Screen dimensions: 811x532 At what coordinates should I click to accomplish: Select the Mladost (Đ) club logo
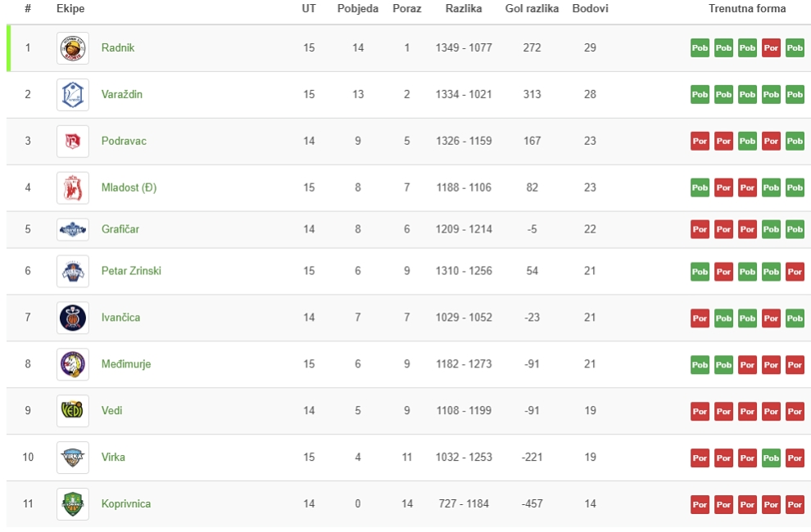(73, 187)
